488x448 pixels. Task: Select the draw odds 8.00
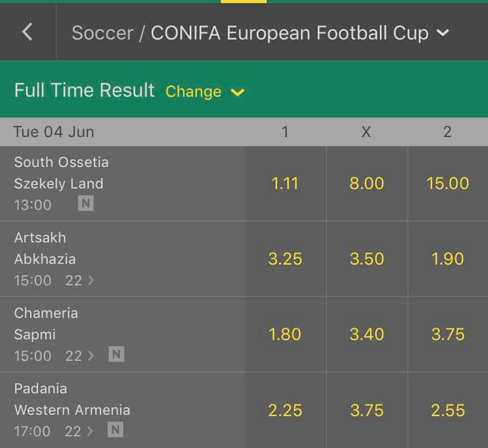(366, 183)
